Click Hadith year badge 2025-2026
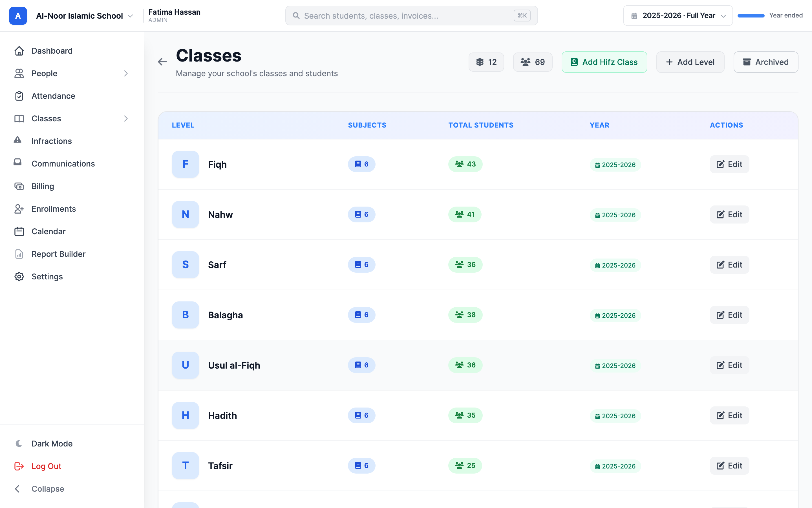 tap(615, 416)
